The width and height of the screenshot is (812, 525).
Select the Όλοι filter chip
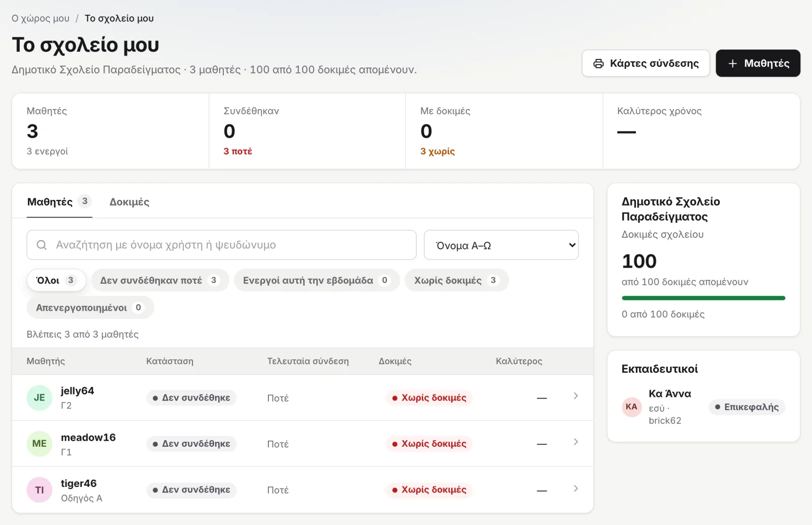56,280
